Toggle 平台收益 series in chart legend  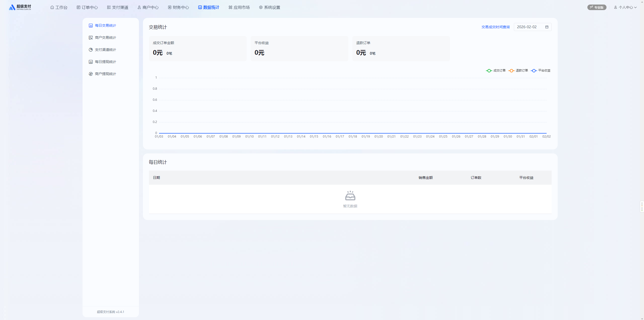540,71
